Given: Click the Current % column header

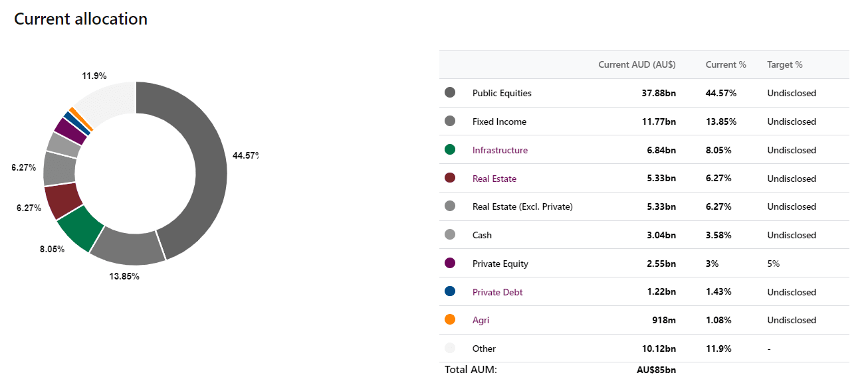Looking at the screenshot, I should tap(726, 64).
